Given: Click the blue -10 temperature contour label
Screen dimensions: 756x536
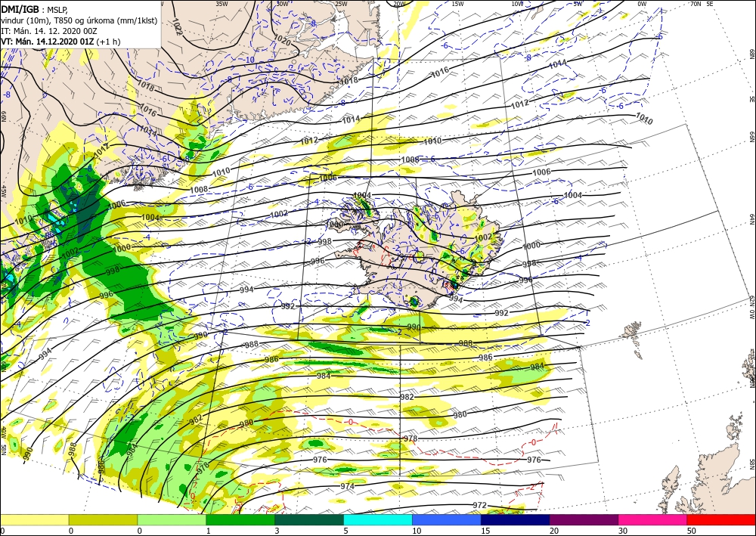Looking at the screenshot, I should click(248, 60).
